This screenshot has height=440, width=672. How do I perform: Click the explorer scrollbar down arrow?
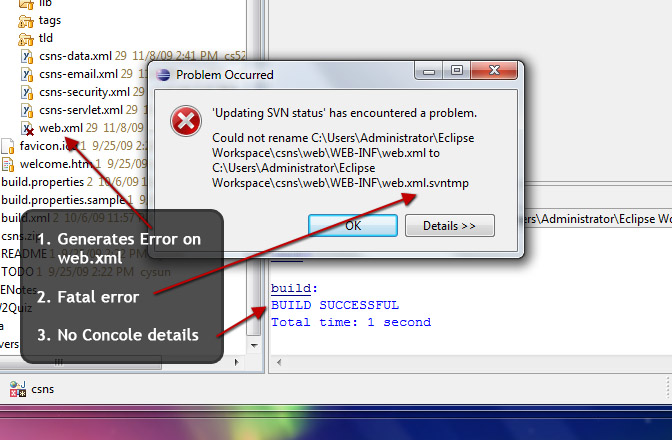coord(254,345)
